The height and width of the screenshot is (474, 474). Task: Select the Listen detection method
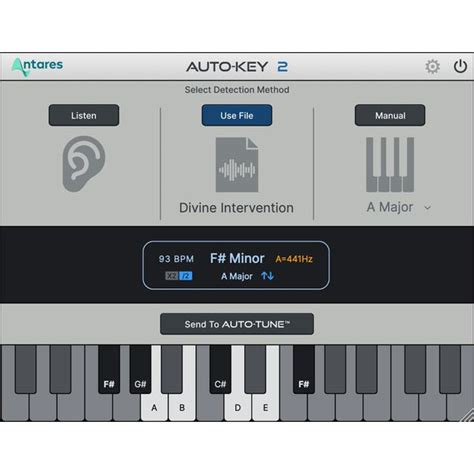(x=84, y=115)
